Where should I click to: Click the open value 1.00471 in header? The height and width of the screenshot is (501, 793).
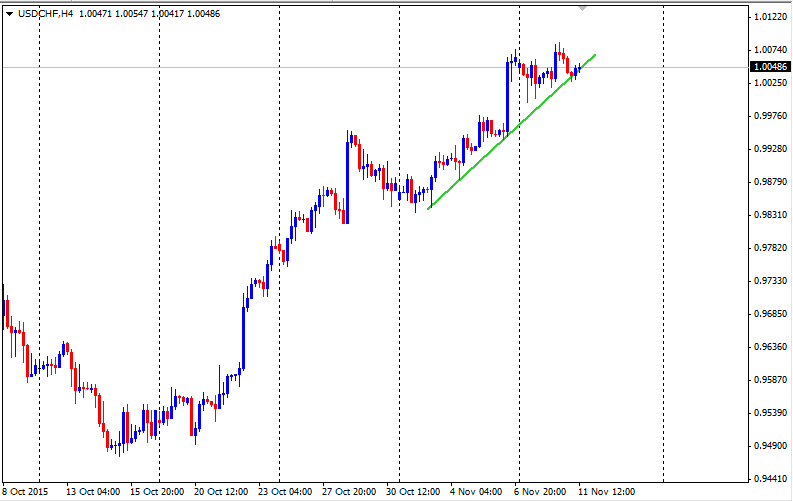(x=96, y=14)
